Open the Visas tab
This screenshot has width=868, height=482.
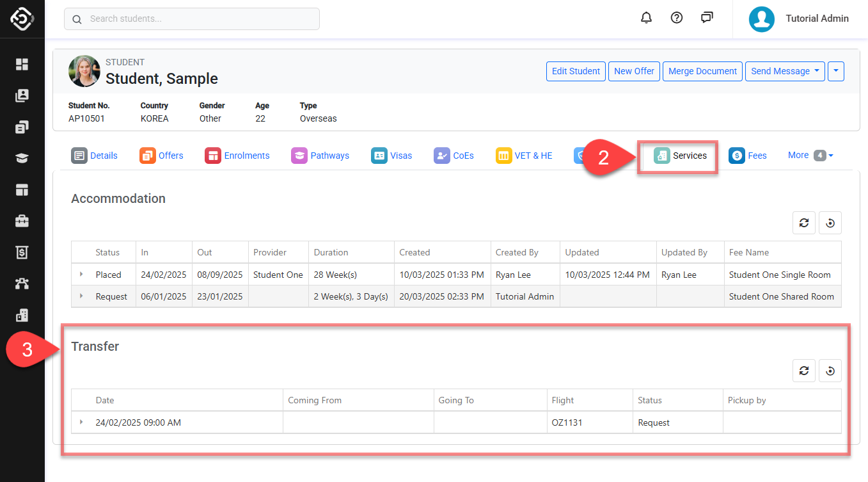click(x=391, y=156)
